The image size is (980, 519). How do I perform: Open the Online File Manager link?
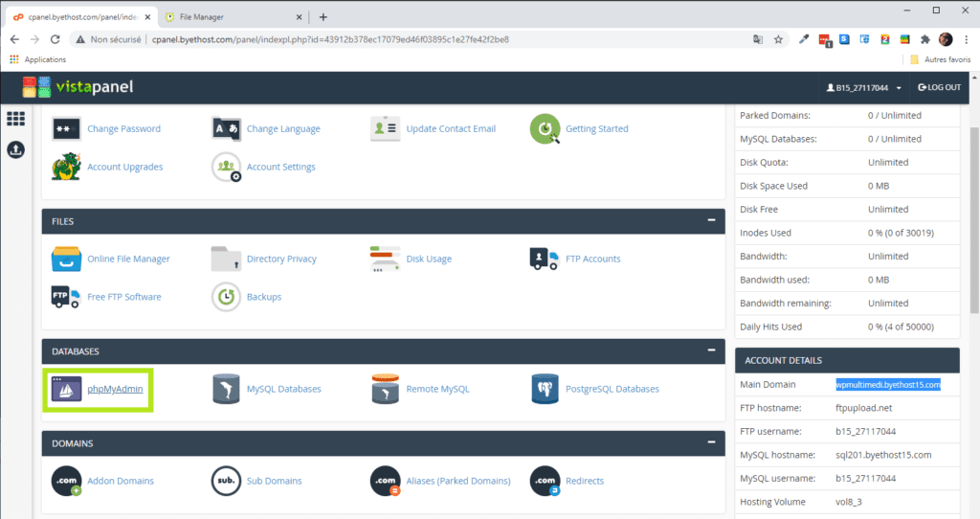tap(129, 259)
